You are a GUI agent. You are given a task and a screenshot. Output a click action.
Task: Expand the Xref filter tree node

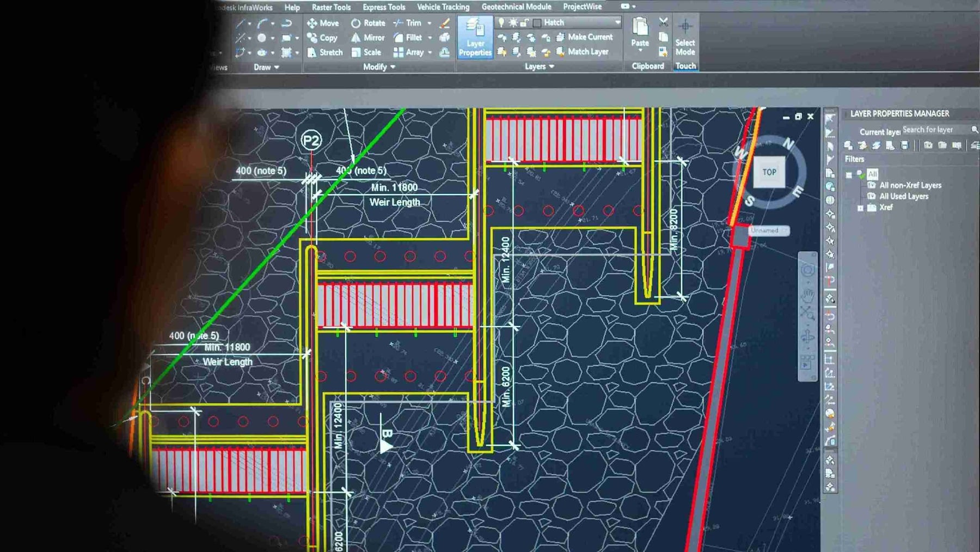(x=860, y=208)
